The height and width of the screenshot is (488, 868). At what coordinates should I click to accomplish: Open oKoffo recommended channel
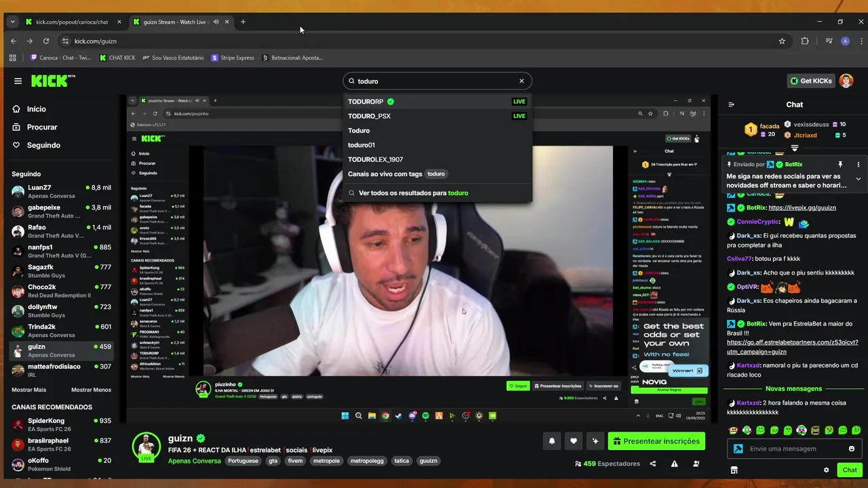tap(61, 464)
